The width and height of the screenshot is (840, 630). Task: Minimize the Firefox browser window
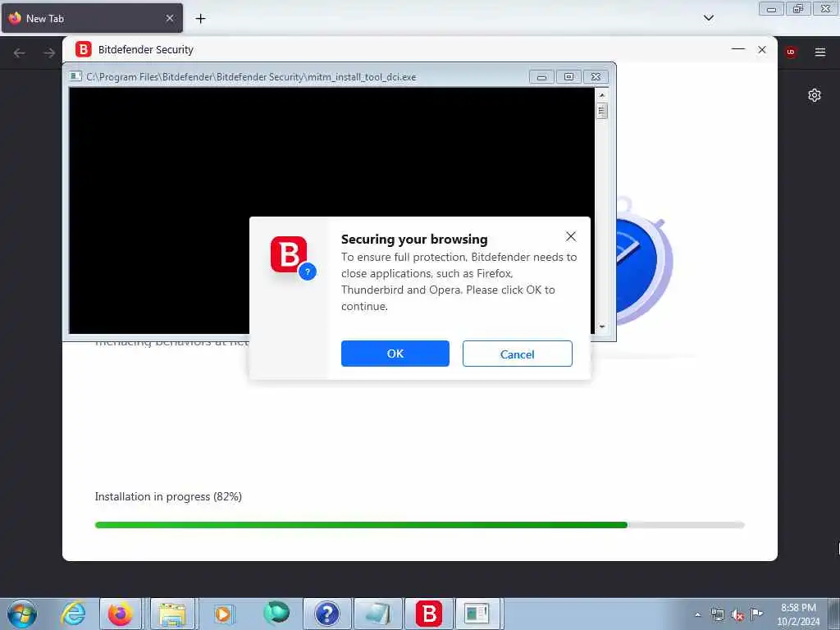[771, 9]
